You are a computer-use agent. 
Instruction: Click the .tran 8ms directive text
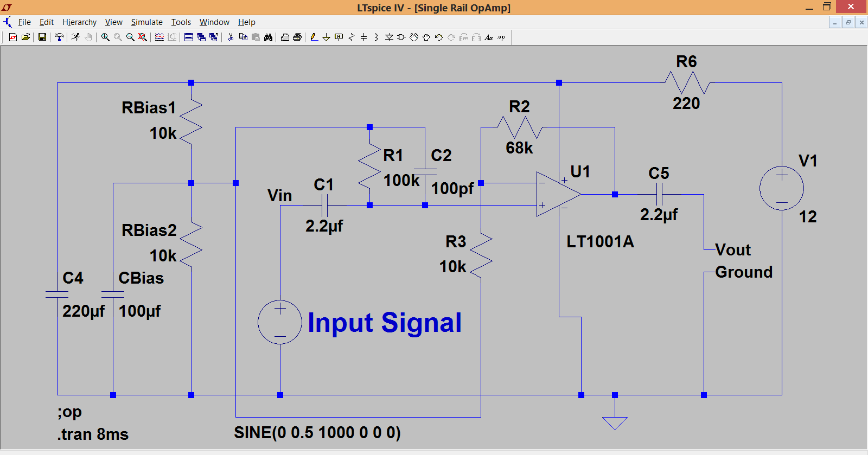[x=93, y=434]
